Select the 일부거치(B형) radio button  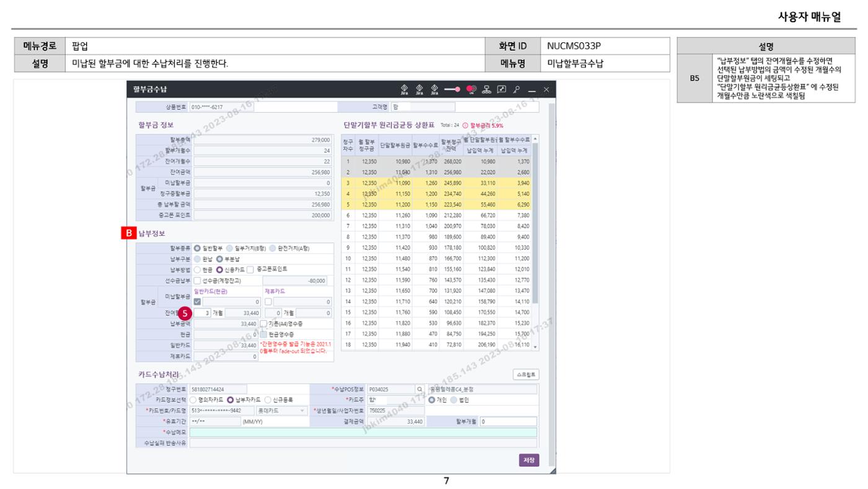pos(229,248)
